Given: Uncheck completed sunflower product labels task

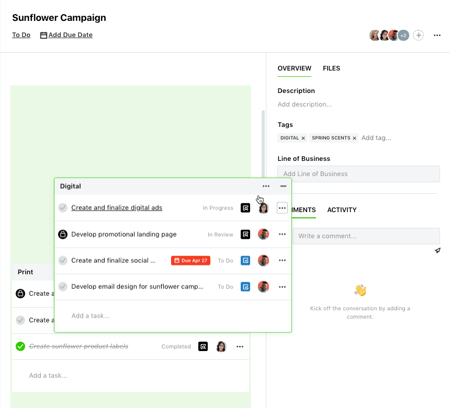Looking at the screenshot, I should tap(20, 346).
